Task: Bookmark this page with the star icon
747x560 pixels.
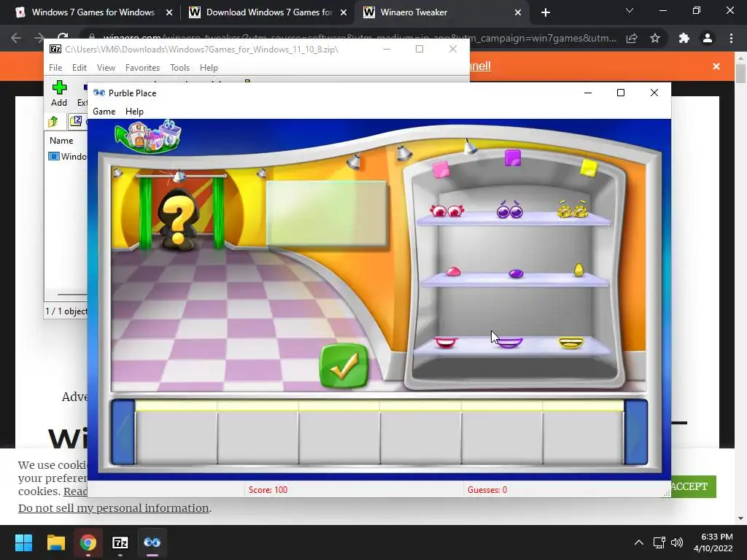Action: (x=655, y=38)
